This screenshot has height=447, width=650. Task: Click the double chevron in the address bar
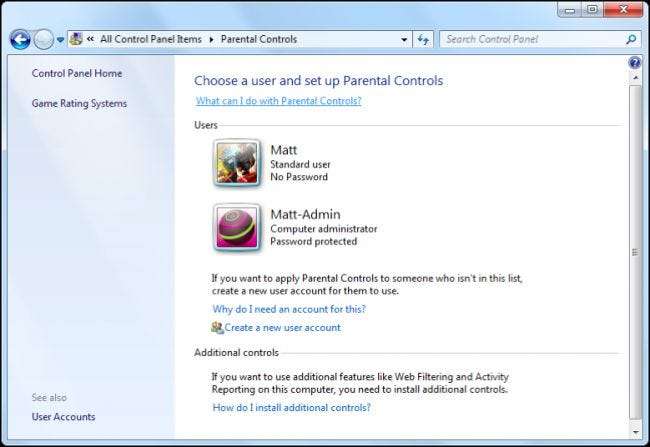[x=90, y=39]
